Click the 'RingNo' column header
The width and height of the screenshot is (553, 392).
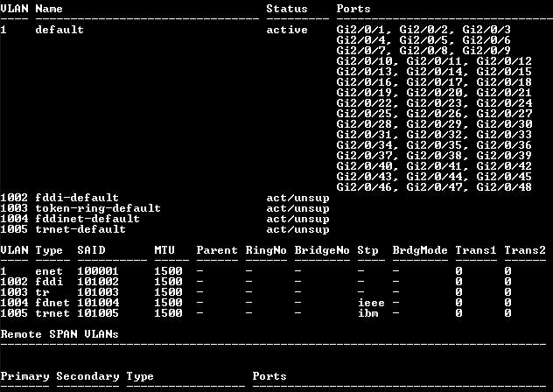pos(266,250)
